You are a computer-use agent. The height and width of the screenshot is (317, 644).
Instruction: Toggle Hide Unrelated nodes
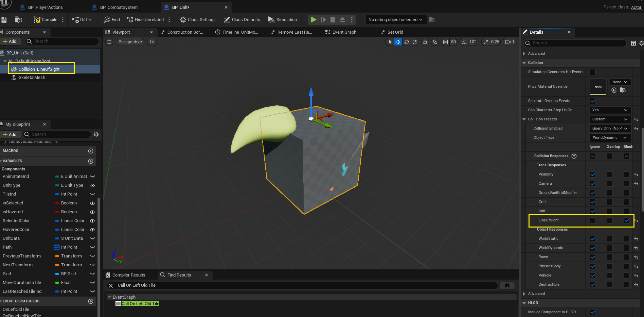[x=145, y=20]
